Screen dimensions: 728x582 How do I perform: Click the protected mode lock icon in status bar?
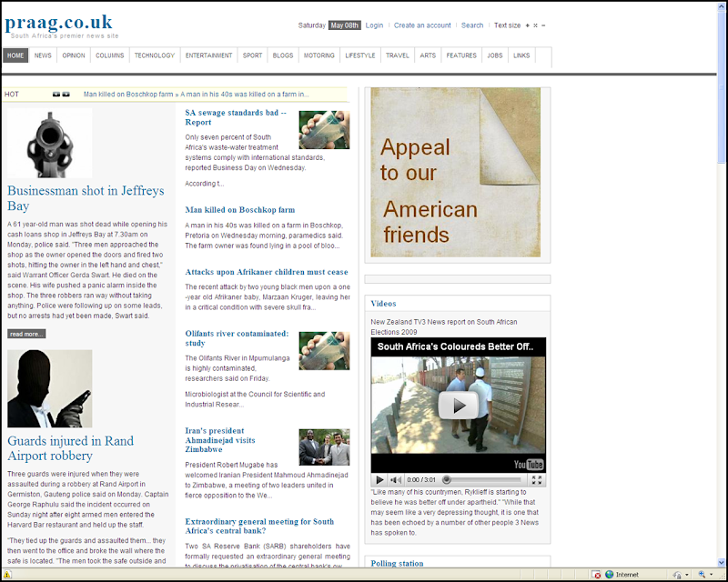click(x=678, y=575)
